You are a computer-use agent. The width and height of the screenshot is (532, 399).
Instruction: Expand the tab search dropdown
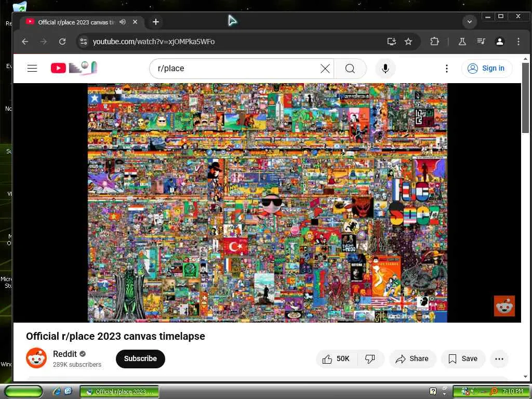pos(470,22)
